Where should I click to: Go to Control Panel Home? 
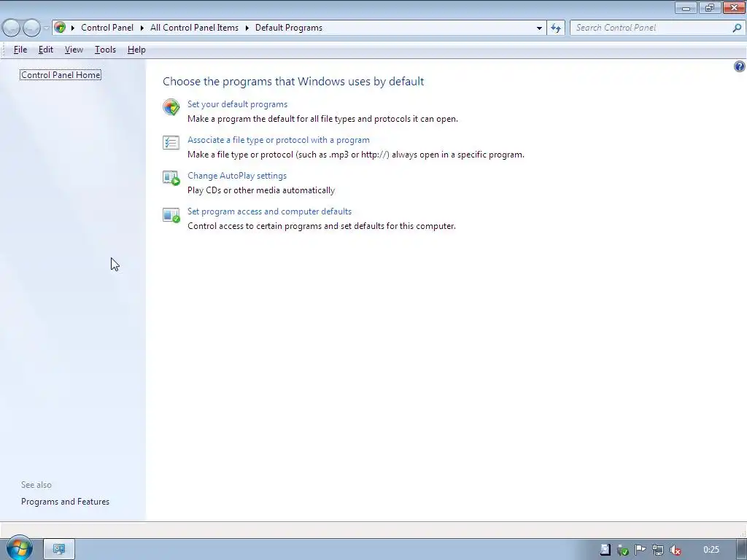pyautogui.click(x=61, y=75)
